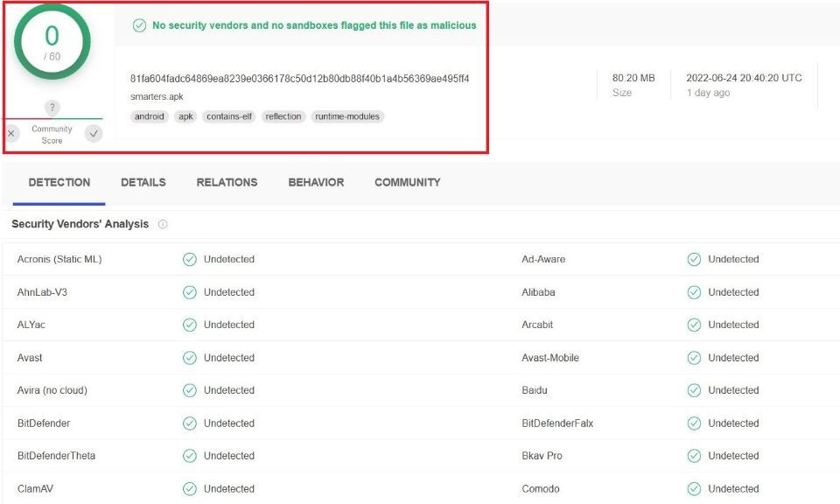This screenshot has height=504, width=840.
Task: Click the android tag
Action: click(x=150, y=116)
